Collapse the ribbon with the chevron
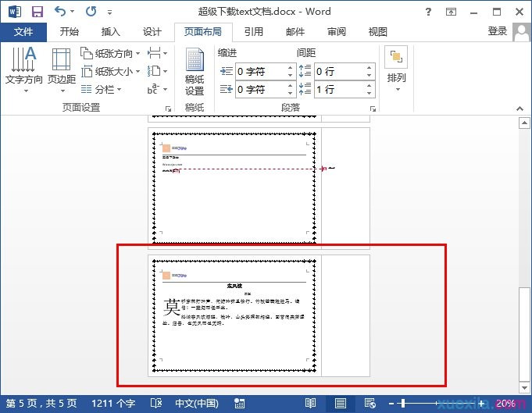The width and height of the screenshot is (532, 413). click(x=520, y=109)
